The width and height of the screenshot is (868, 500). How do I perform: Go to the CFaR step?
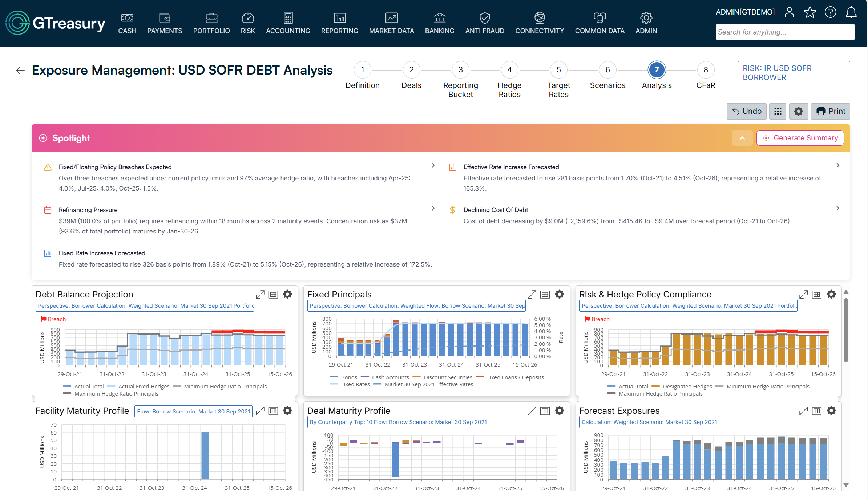tap(705, 70)
